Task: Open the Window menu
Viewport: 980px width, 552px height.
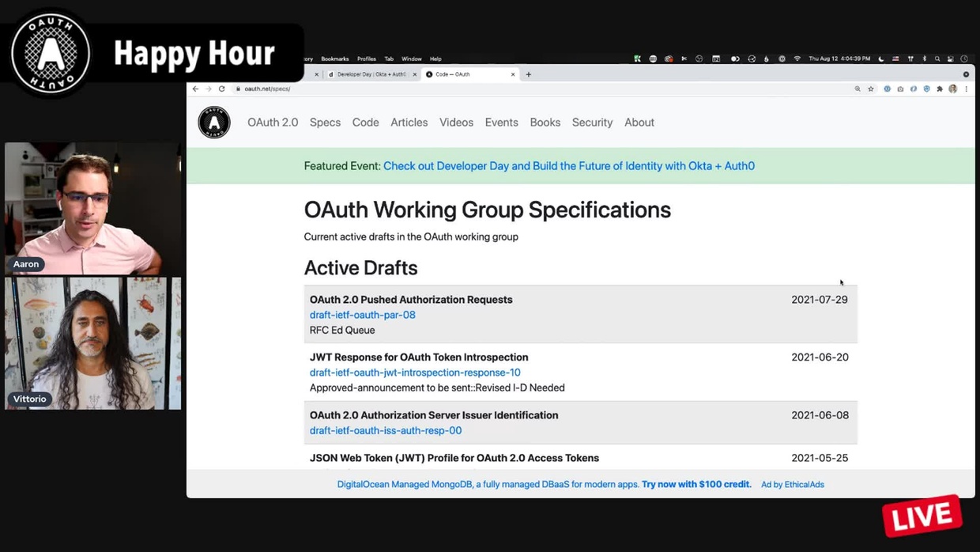Action: point(412,59)
